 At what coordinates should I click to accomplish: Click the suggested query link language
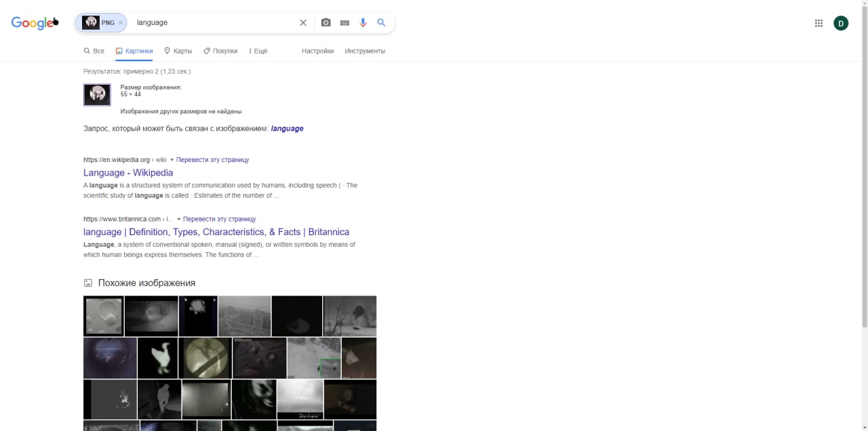pos(287,128)
